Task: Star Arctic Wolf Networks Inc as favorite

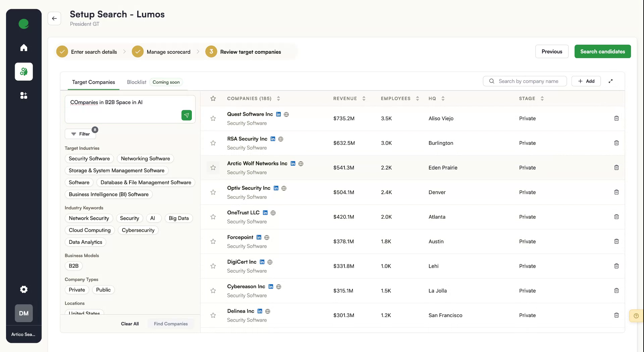Action: coord(213,168)
